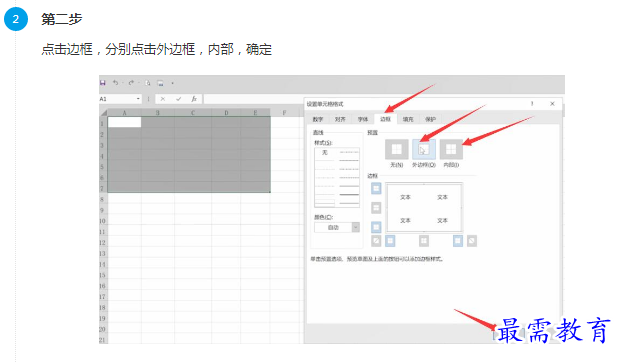This screenshot has height=362, width=619.
Task: Switch to the 对齐 tab
Action: pyautogui.click(x=340, y=119)
